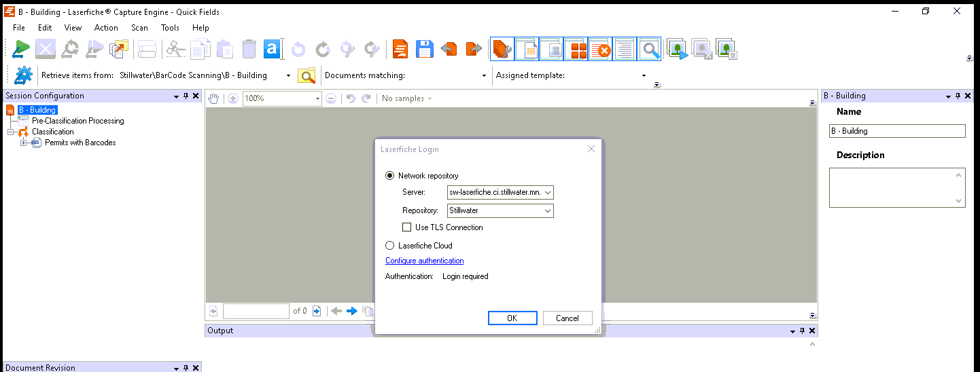Open the Help menu
This screenshot has width=980, height=372.
tap(200, 28)
